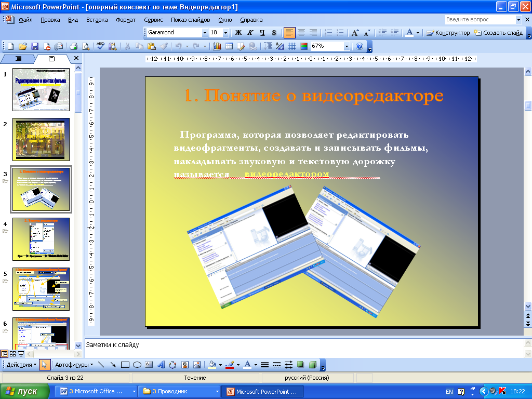
Task: Click the Конструктор button
Action: pyautogui.click(x=448, y=33)
